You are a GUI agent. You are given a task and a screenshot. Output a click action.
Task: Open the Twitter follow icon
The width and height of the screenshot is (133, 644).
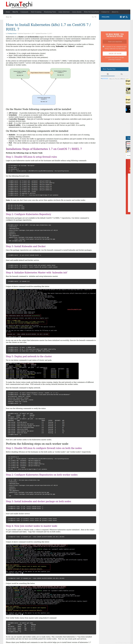(x=124, y=17)
